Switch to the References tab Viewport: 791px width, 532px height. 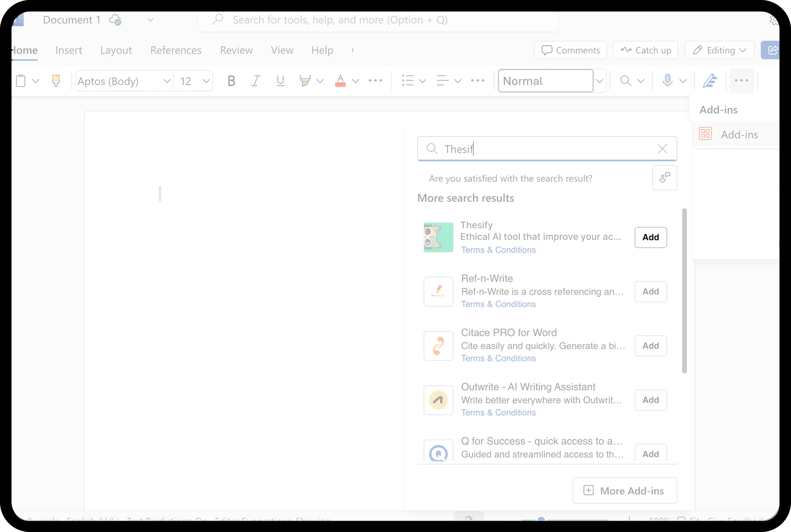[x=176, y=50]
